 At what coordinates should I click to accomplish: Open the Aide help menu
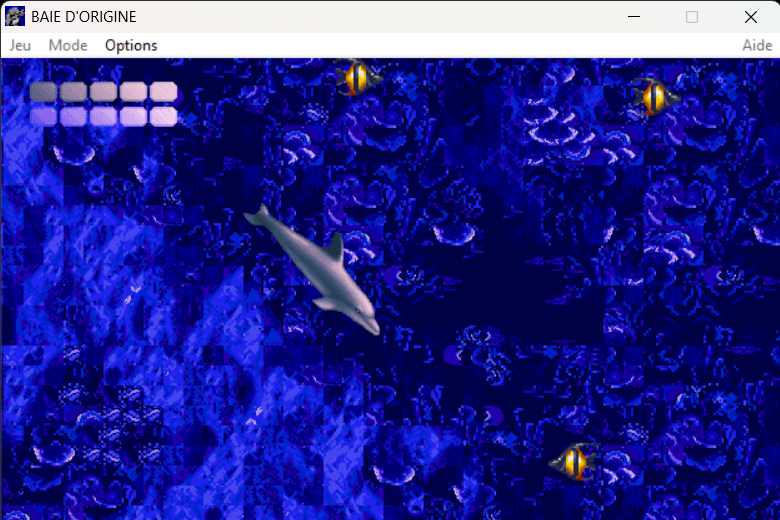click(x=756, y=45)
